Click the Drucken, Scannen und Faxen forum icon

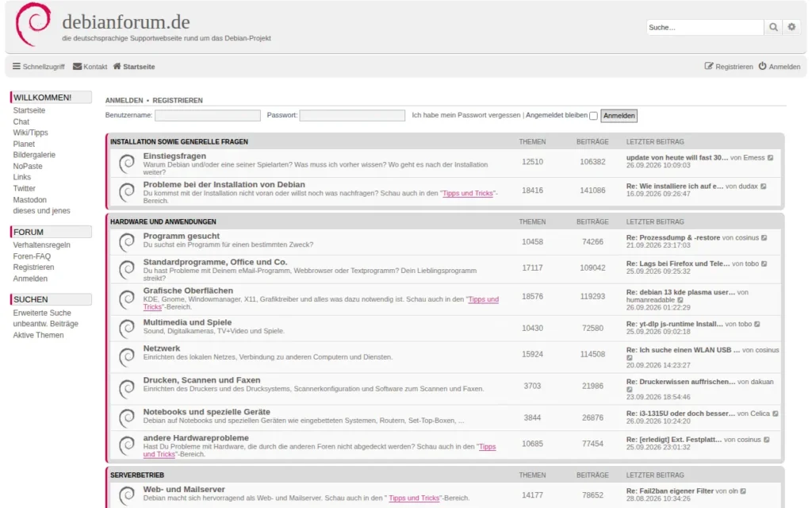(127, 389)
